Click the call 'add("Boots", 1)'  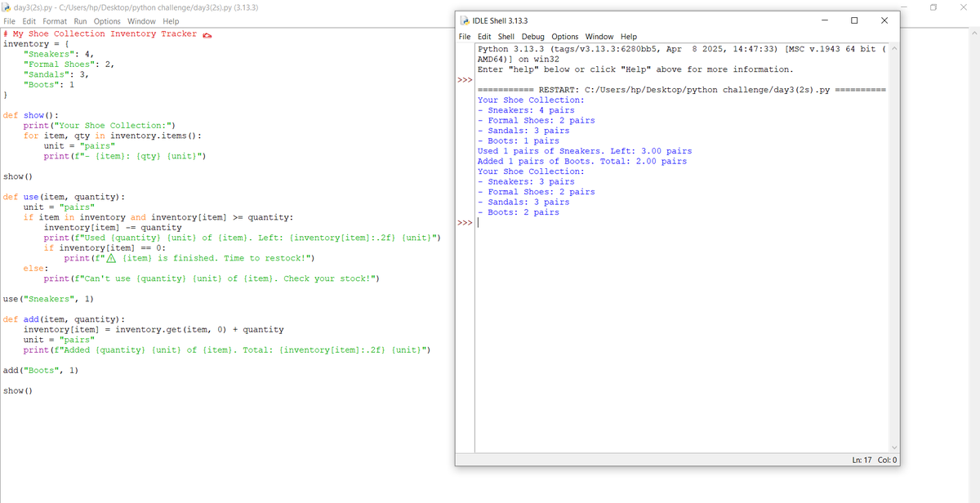[x=41, y=370]
